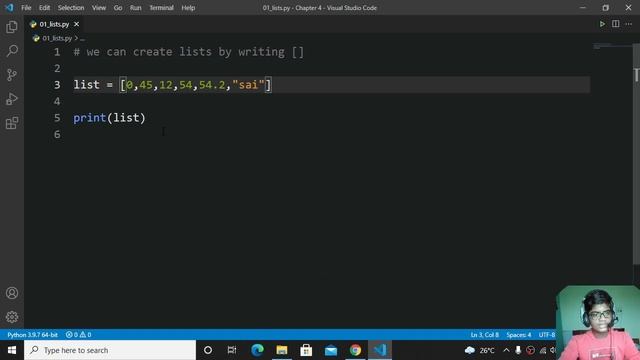Screen dimensions: 640x360
Task: Click line number 3 in the gutter
Action: pos(57,85)
